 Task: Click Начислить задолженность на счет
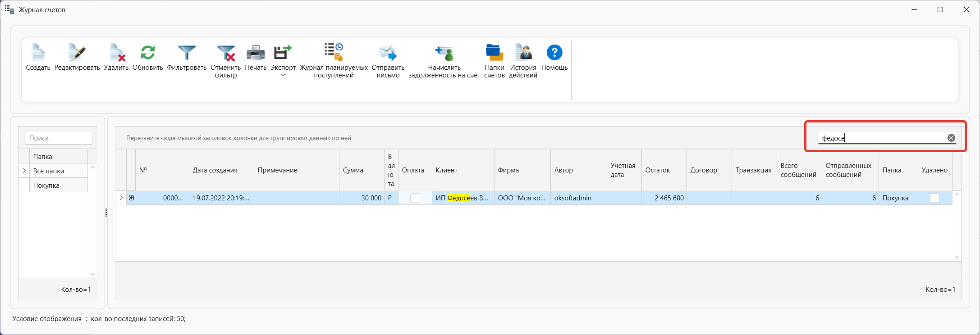(x=444, y=53)
